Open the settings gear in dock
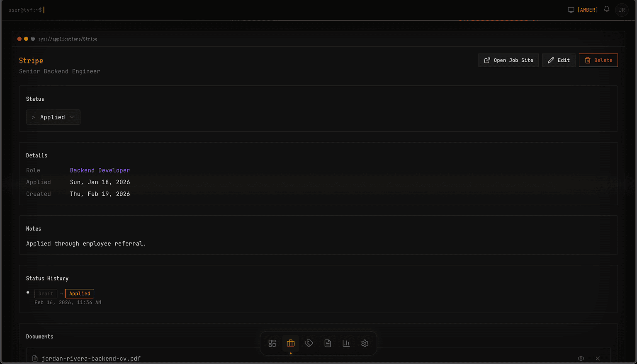 (x=365, y=343)
